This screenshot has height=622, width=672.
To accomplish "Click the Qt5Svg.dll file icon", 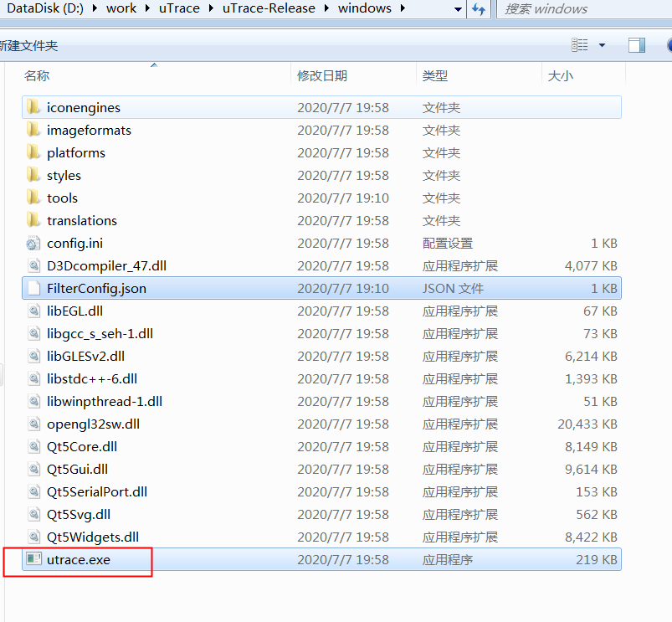I will pyautogui.click(x=33, y=514).
